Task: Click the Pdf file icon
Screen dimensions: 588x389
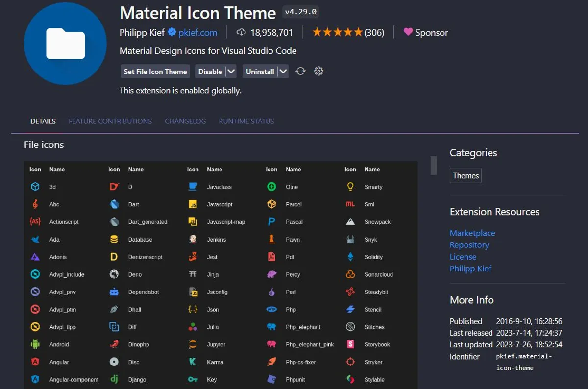Action: click(271, 257)
